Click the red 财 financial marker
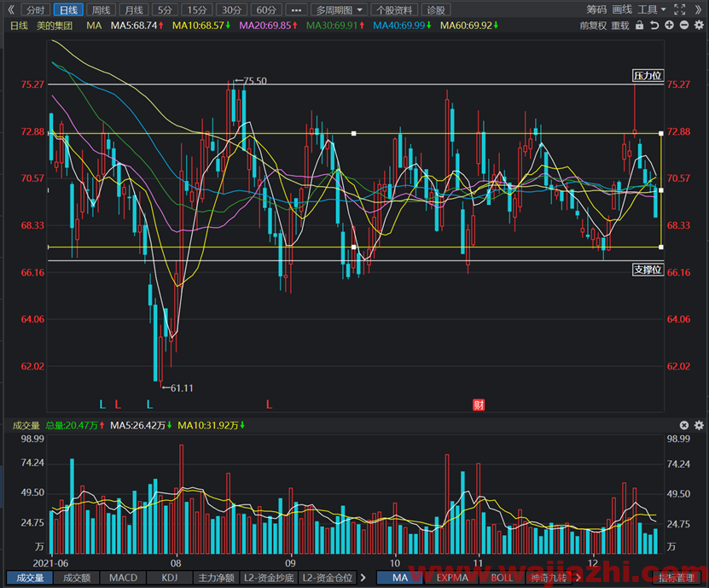709x588 pixels. (x=479, y=405)
